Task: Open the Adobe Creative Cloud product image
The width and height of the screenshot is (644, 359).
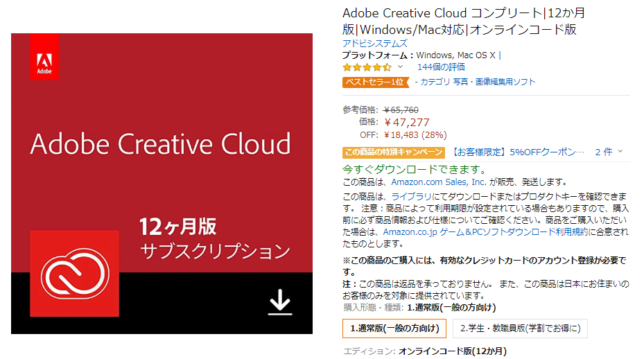Action: [x=162, y=184]
